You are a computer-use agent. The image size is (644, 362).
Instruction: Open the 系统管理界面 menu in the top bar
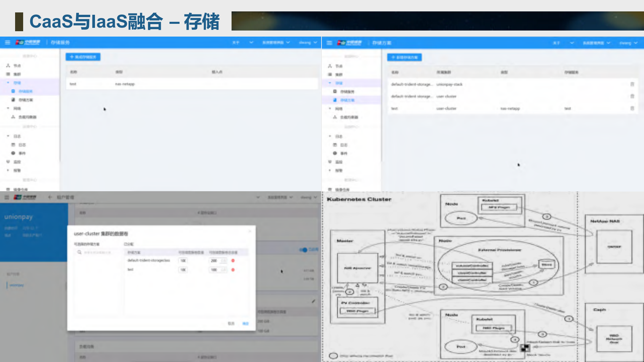[x=275, y=43]
